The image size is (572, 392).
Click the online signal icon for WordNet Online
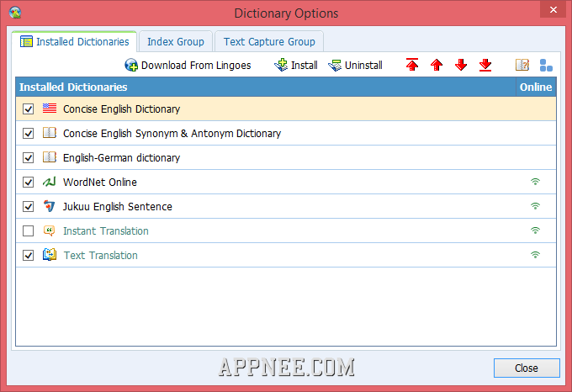tap(535, 182)
